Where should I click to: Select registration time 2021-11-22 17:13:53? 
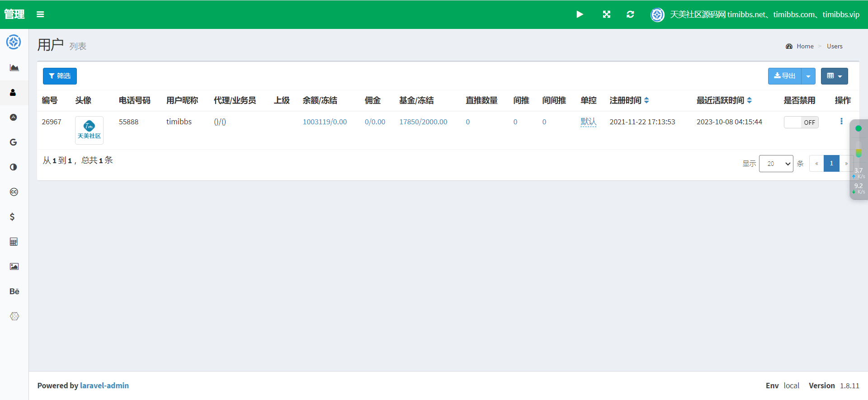642,122
